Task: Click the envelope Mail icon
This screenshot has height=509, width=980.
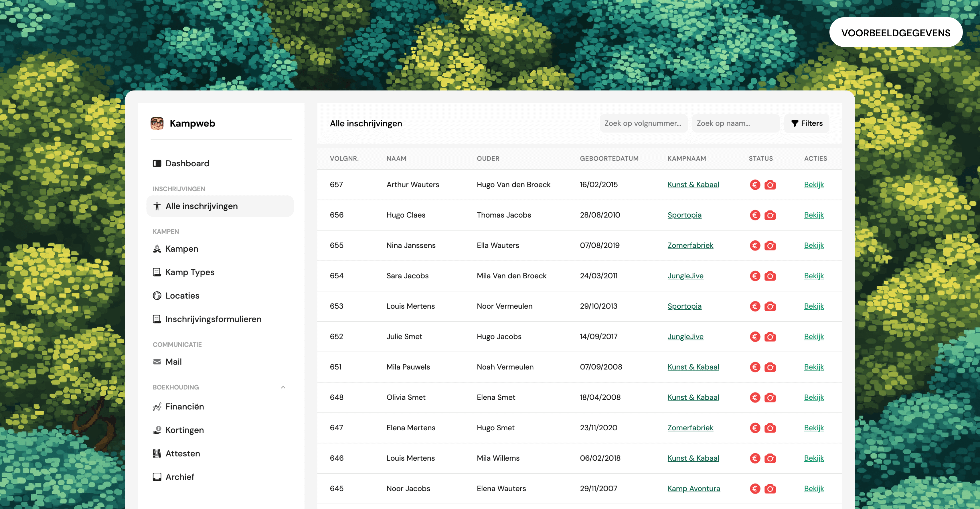Action: pyautogui.click(x=157, y=362)
